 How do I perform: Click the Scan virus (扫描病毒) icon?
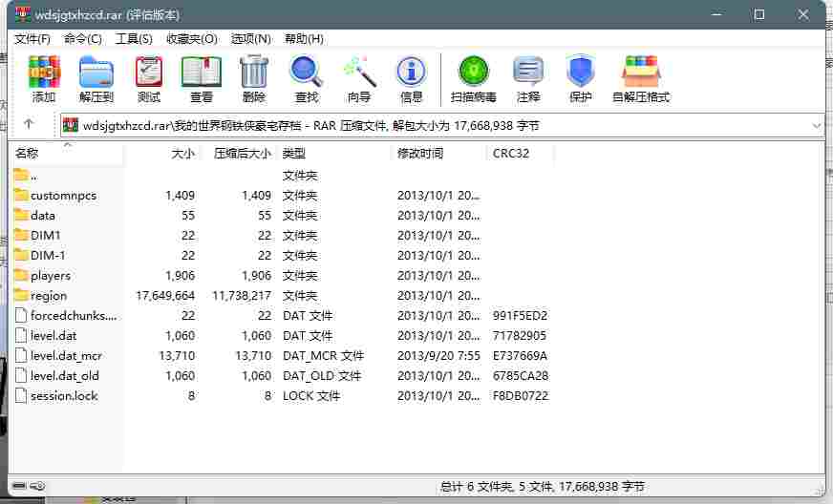point(474,72)
